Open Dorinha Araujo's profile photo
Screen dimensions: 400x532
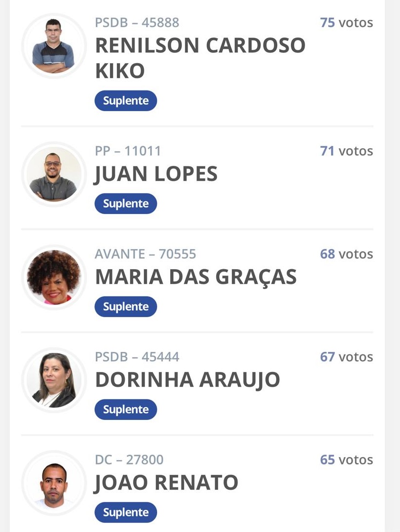[54, 380]
